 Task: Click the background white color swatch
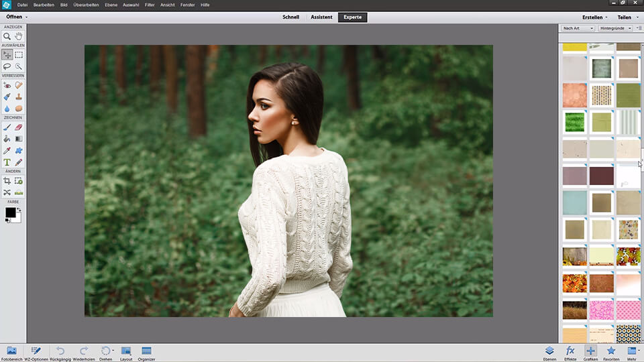click(19, 220)
